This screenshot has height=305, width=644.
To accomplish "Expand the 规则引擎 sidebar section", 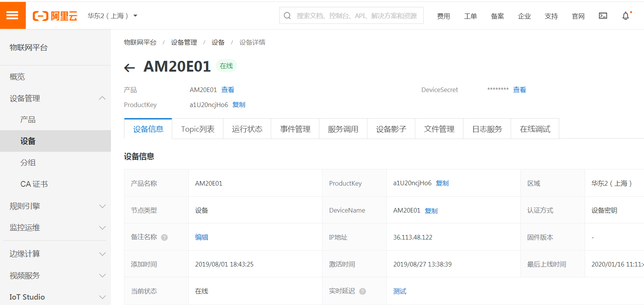I will coord(102,206).
